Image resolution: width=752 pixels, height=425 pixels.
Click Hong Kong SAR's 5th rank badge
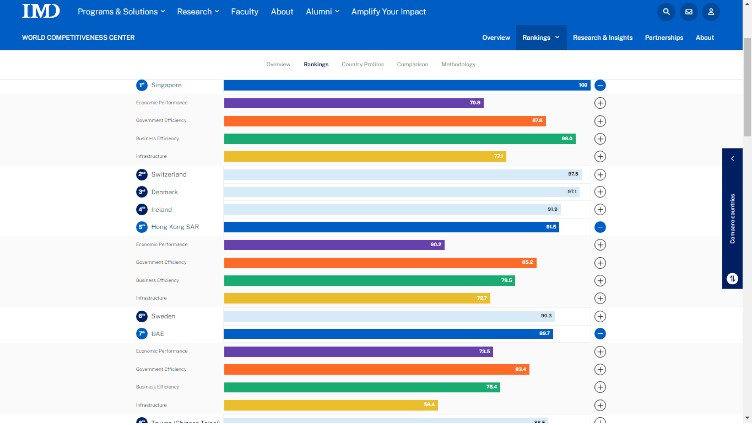[x=141, y=227]
